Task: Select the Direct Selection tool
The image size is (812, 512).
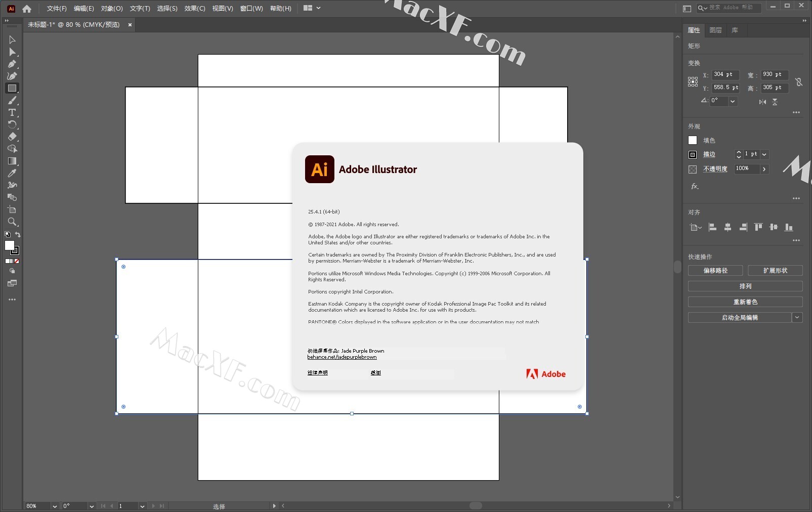Action: [x=12, y=52]
